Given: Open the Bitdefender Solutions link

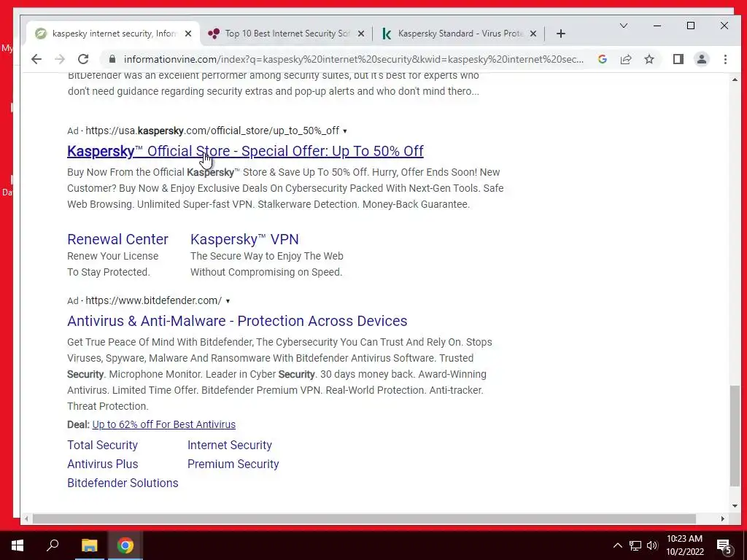Looking at the screenshot, I should pyautogui.click(x=123, y=483).
